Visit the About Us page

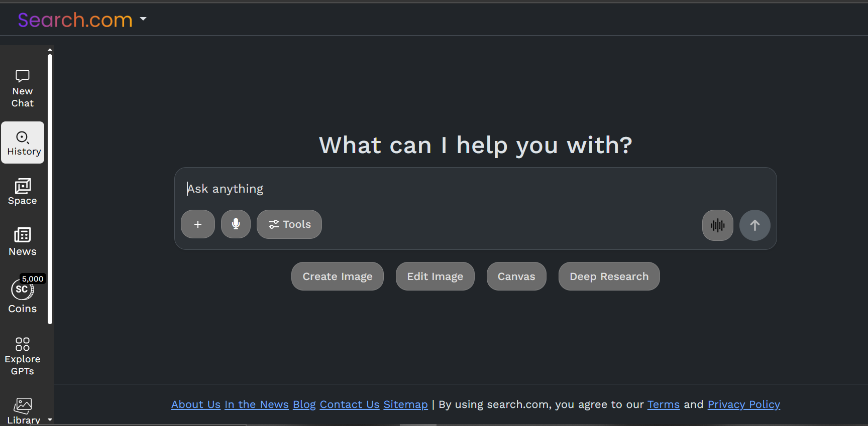[195, 404]
